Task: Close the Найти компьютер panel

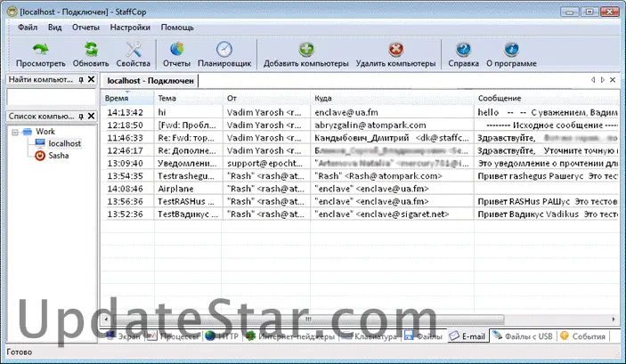Action: coord(91,79)
